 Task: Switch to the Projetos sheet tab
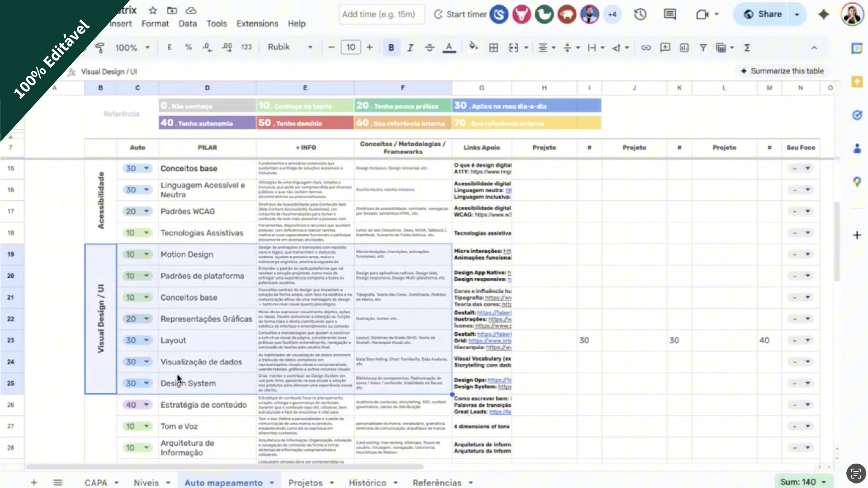pos(305,483)
